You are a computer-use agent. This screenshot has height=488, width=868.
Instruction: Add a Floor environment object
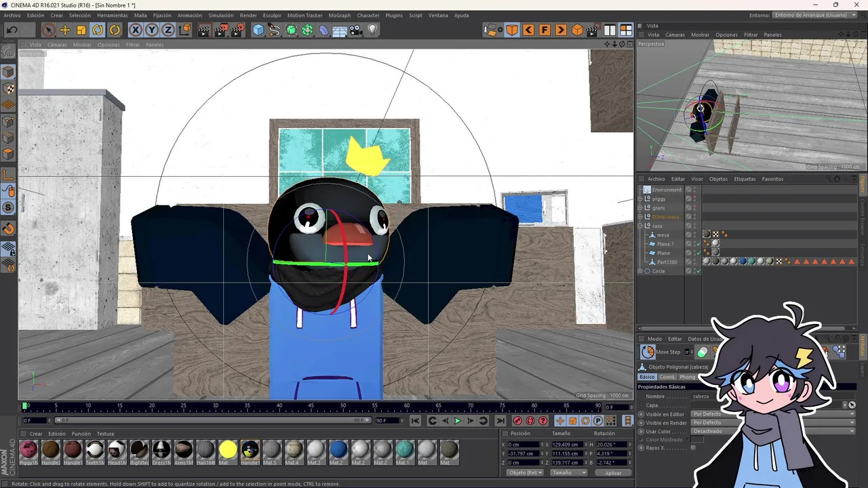coord(340,30)
